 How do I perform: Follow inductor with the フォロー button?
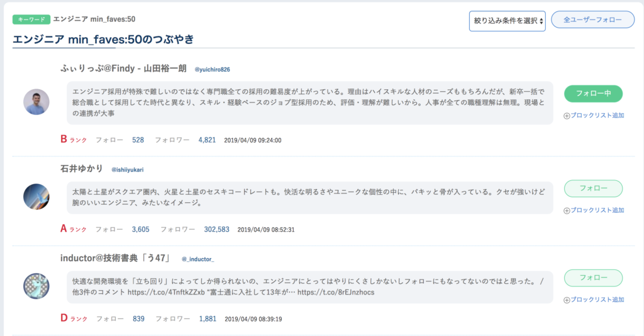[x=593, y=278]
